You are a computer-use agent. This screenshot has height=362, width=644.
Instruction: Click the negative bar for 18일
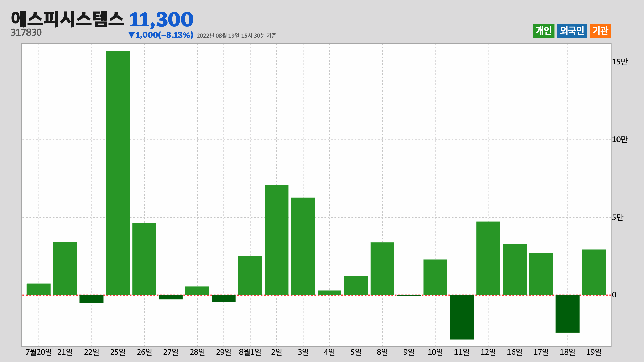coord(568,314)
